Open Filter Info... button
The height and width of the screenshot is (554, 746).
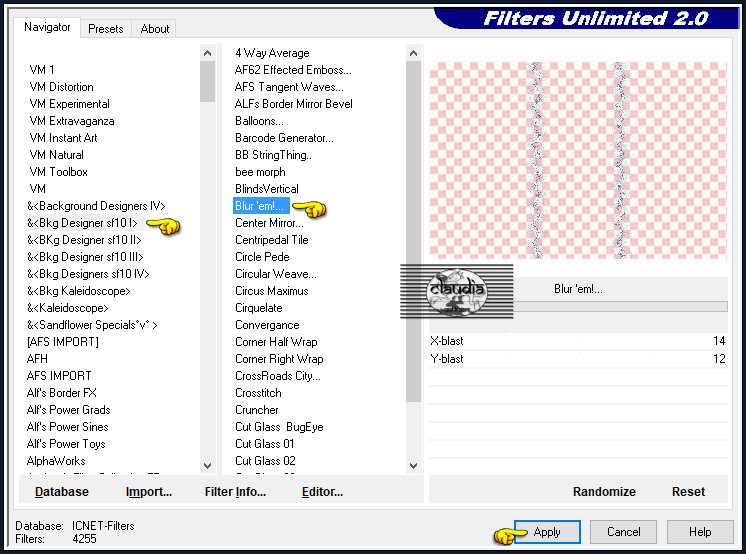click(x=235, y=492)
